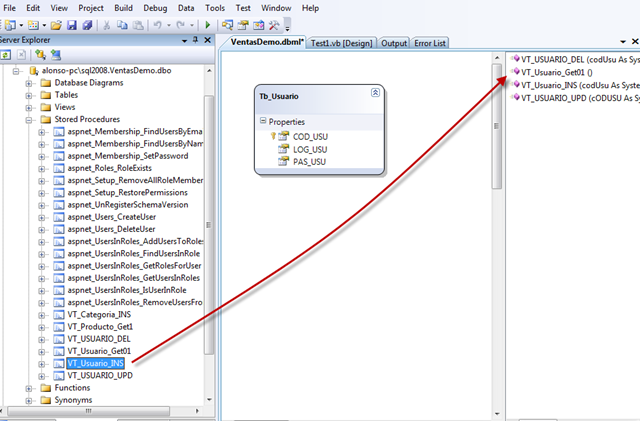Expand the Database Diagrams folder

[29, 83]
